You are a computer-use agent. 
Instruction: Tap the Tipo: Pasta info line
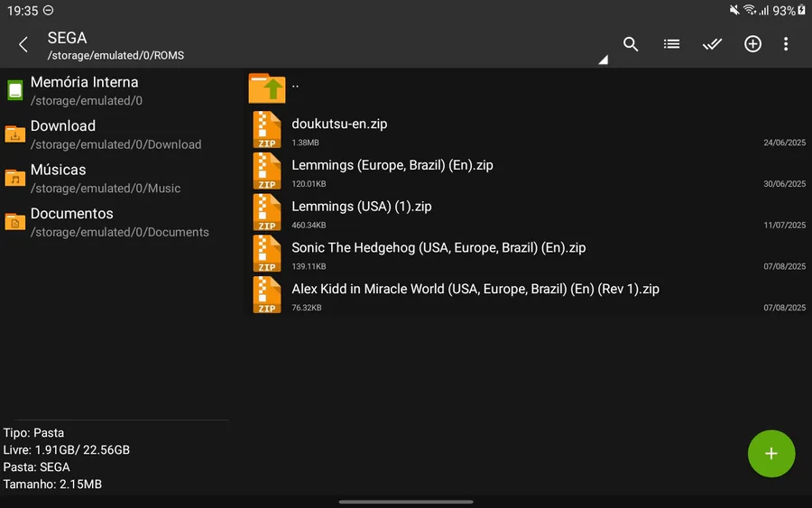click(x=33, y=433)
